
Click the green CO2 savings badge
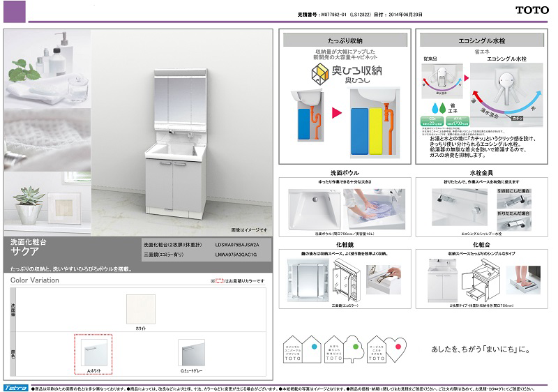click(x=432, y=121)
